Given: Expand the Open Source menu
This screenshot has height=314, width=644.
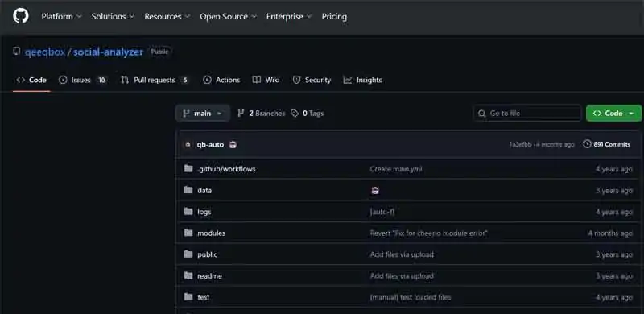Looking at the screenshot, I should pyautogui.click(x=228, y=17).
